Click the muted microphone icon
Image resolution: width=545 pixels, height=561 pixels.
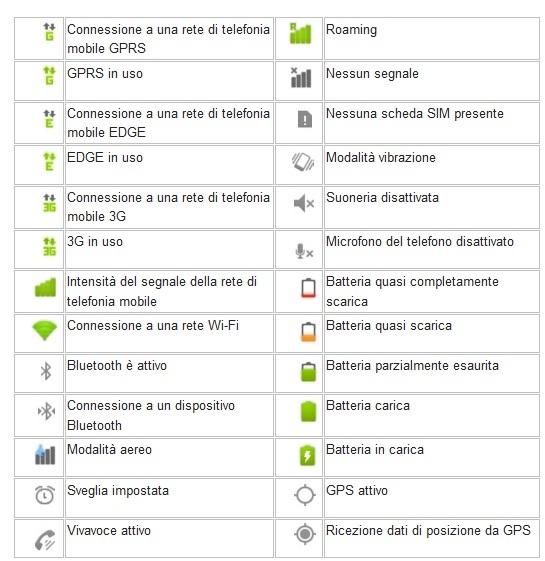304,251
